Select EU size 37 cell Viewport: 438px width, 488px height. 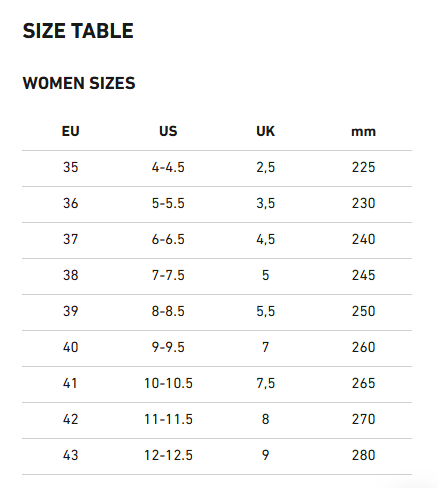click(71, 239)
